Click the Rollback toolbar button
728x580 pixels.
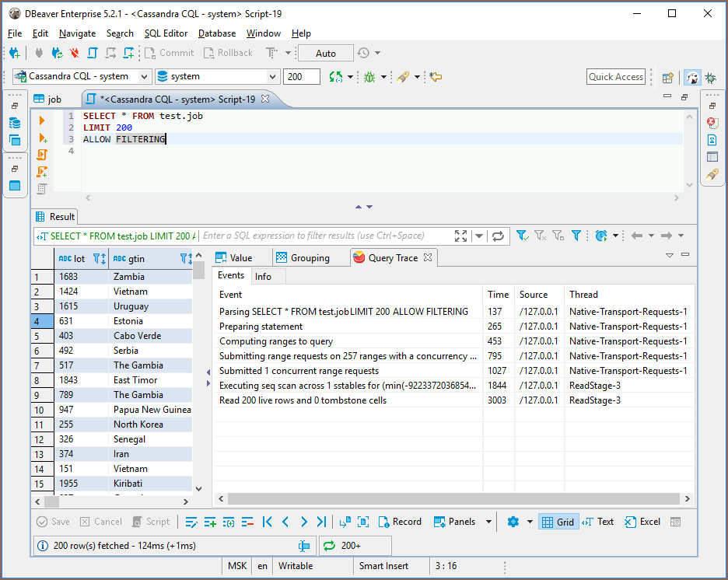tap(228, 53)
